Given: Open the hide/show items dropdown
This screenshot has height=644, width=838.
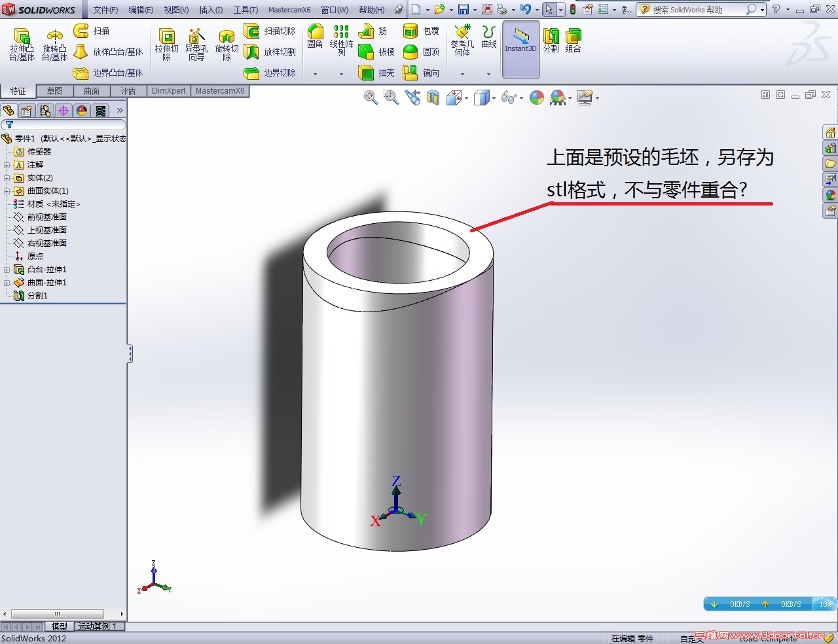Looking at the screenshot, I should [x=522, y=98].
